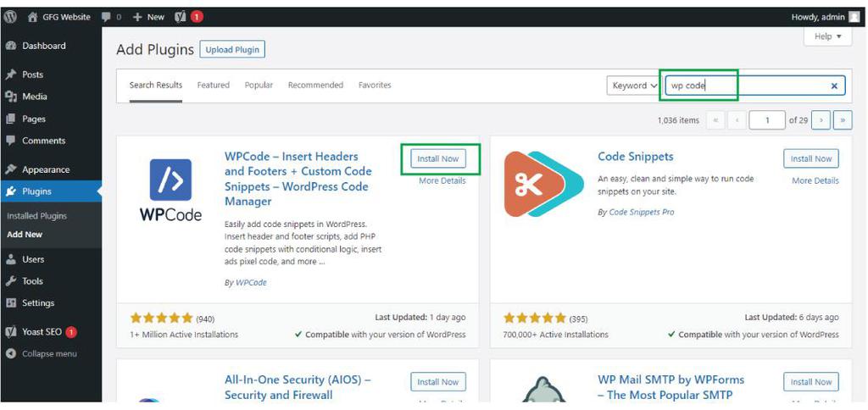Viewport: 868px width, 410px height.
Task: Switch to Favorites tab
Action: tap(375, 86)
